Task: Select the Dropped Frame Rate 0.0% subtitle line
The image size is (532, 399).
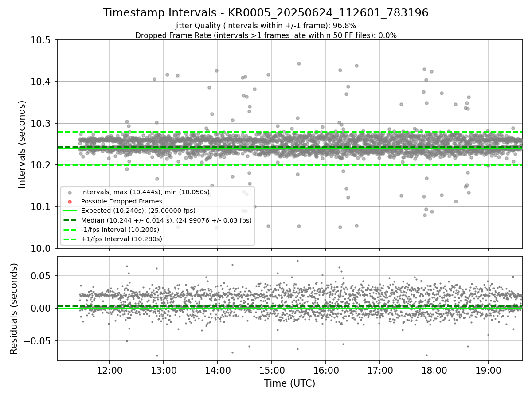Action: pos(266,35)
